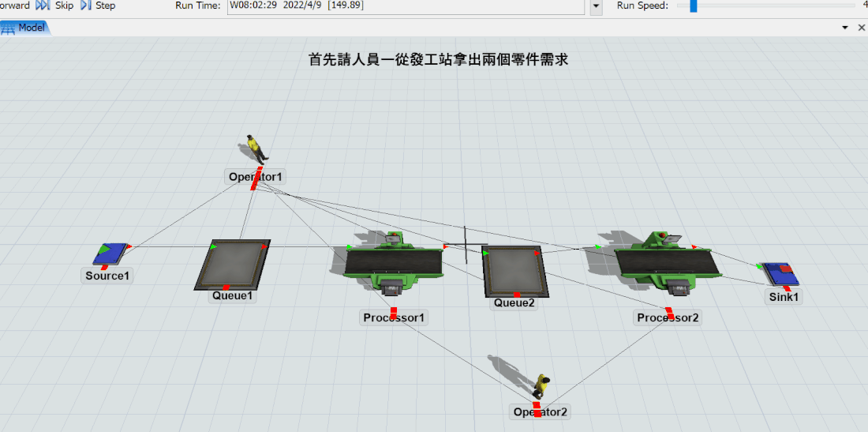Select the Queue2 object
The image size is (868, 432).
[x=513, y=270]
